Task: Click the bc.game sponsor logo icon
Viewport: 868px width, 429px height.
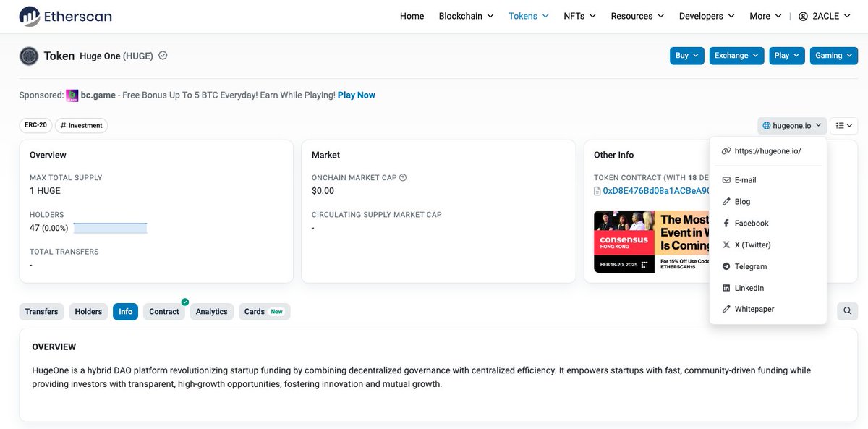Action: point(72,95)
